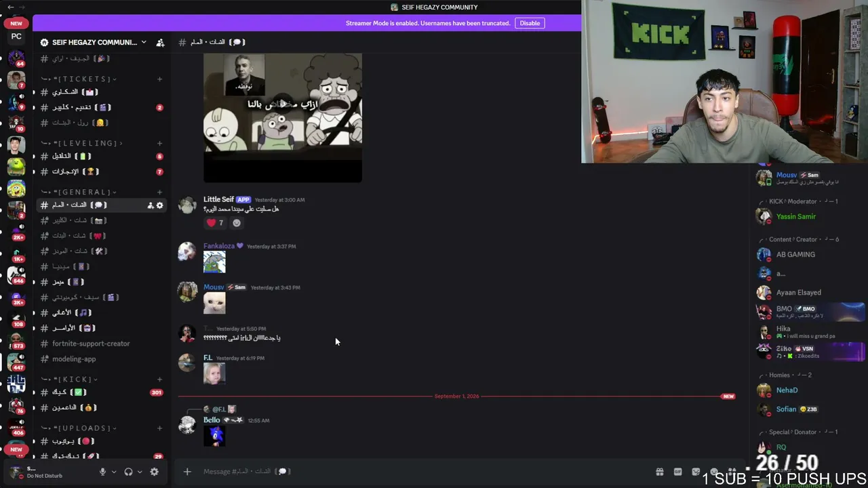Open the fortnite-support-creator channel

(x=102, y=344)
